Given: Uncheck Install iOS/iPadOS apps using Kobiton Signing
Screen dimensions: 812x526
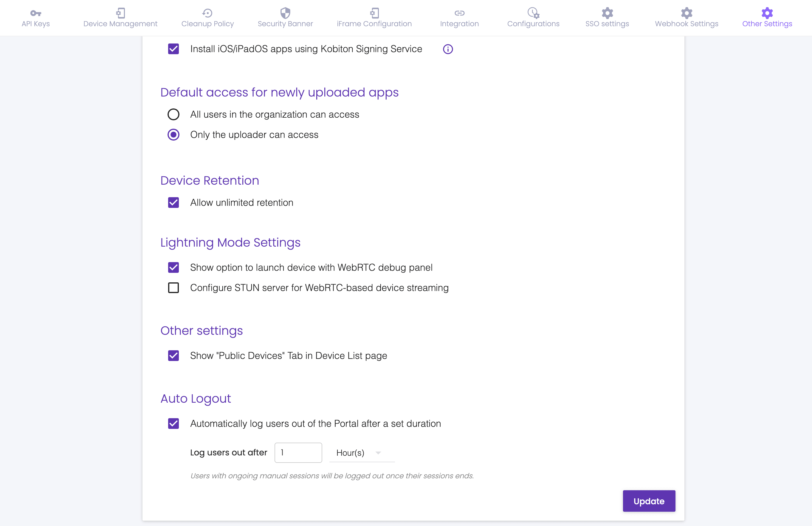Looking at the screenshot, I should pyautogui.click(x=173, y=49).
